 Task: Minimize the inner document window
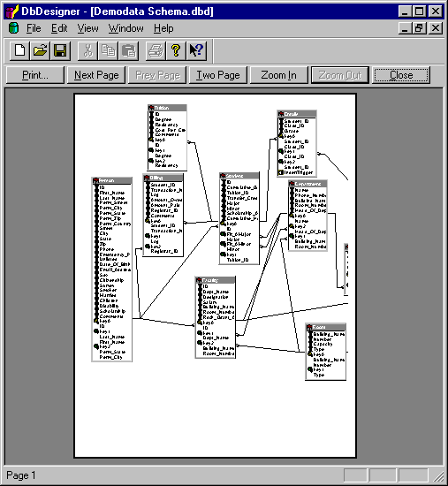coord(405,28)
